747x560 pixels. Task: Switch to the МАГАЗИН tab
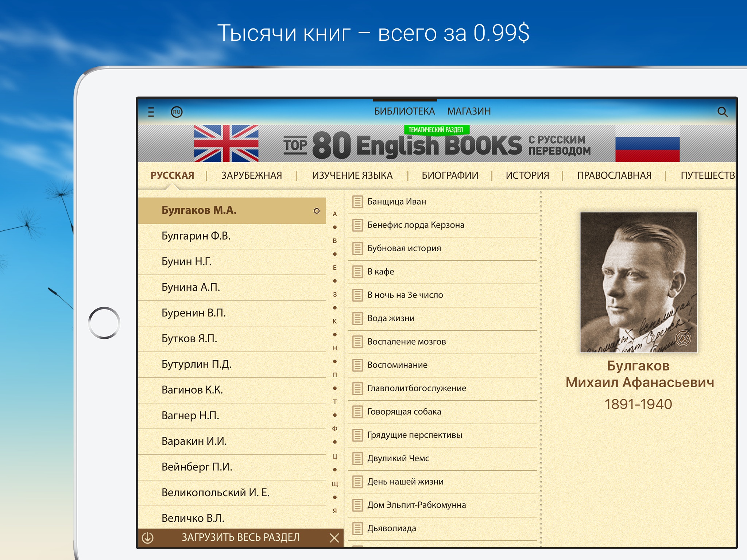(x=469, y=111)
